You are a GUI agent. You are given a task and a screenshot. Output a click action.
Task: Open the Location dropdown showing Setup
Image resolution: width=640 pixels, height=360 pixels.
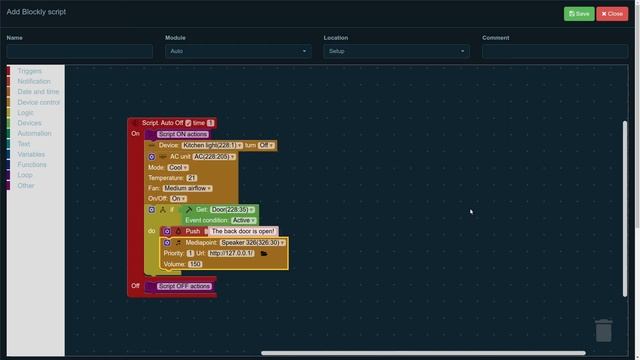(396, 51)
